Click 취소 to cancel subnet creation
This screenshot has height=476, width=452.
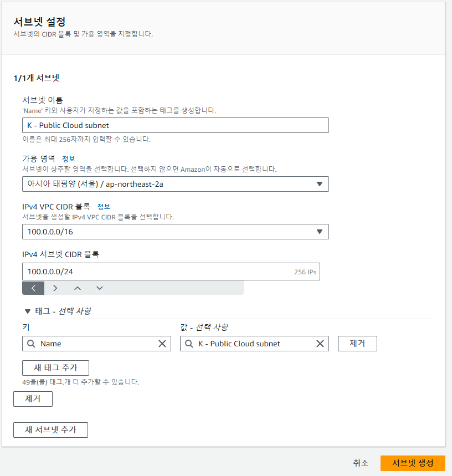[x=360, y=463]
